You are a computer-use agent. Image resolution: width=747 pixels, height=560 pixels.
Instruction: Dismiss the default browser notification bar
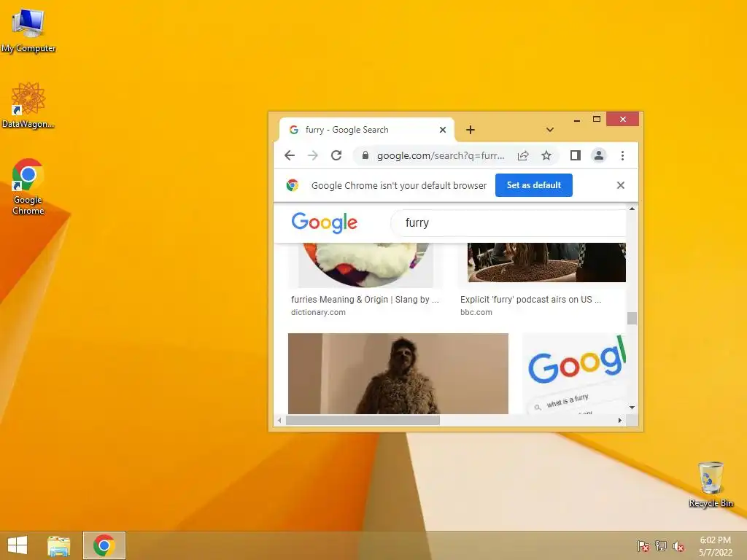620,185
